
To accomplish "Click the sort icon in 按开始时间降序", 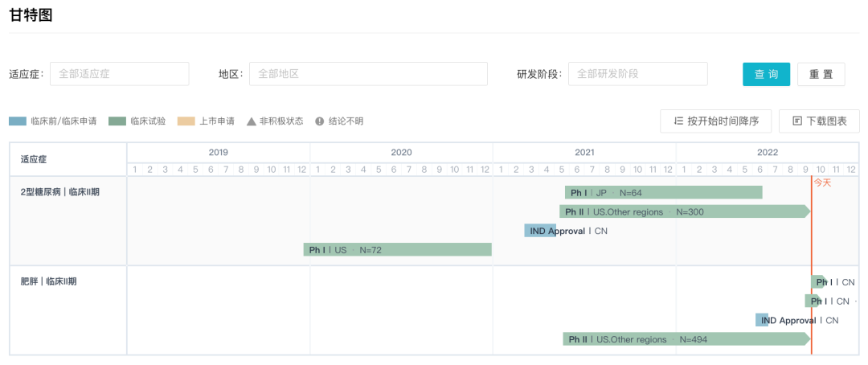I will [x=678, y=121].
